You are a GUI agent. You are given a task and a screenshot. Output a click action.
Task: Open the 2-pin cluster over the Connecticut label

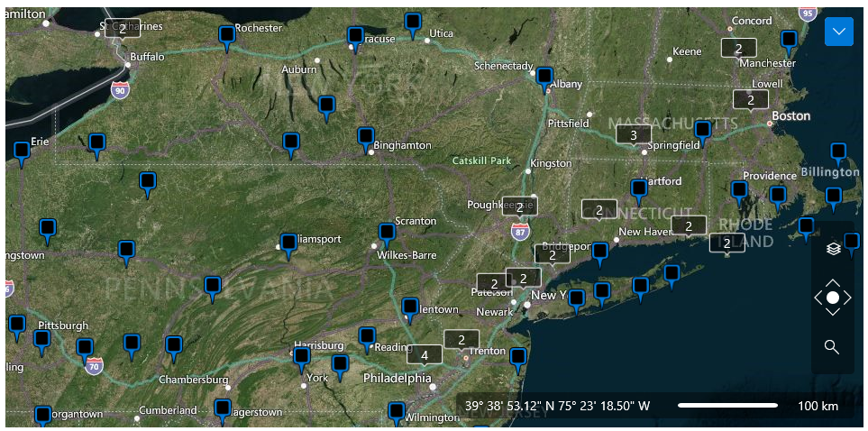point(599,210)
